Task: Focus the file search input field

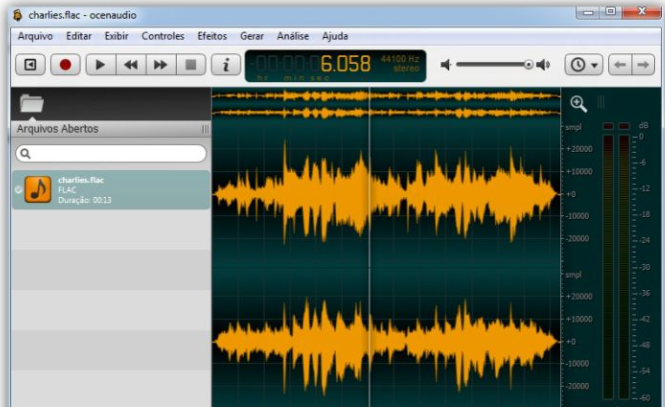Action: [x=111, y=153]
